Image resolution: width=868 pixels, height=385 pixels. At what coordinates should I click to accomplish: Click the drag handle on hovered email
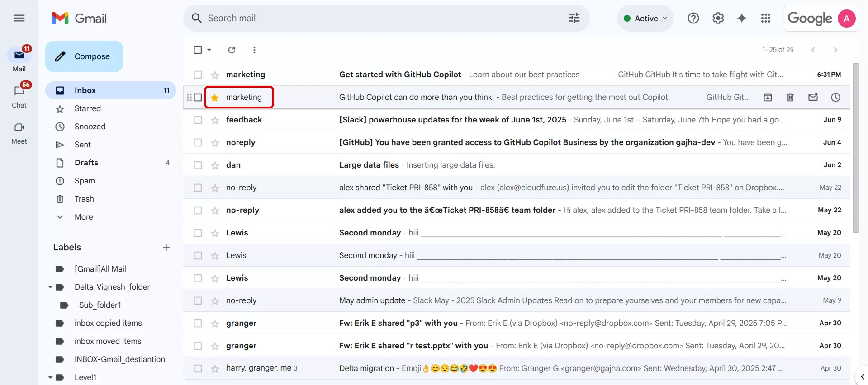(x=189, y=97)
